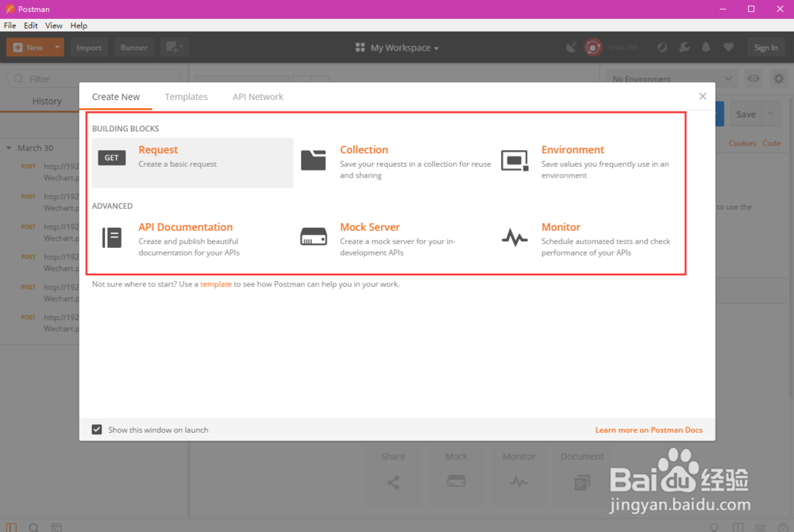Click the Sign In button
The image size is (794, 532).
coord(765,48)
